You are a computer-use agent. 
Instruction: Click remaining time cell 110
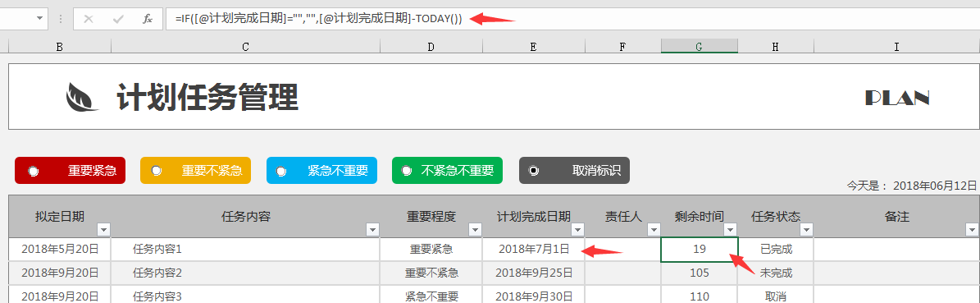pyautogui.click(x=700, y=296)
